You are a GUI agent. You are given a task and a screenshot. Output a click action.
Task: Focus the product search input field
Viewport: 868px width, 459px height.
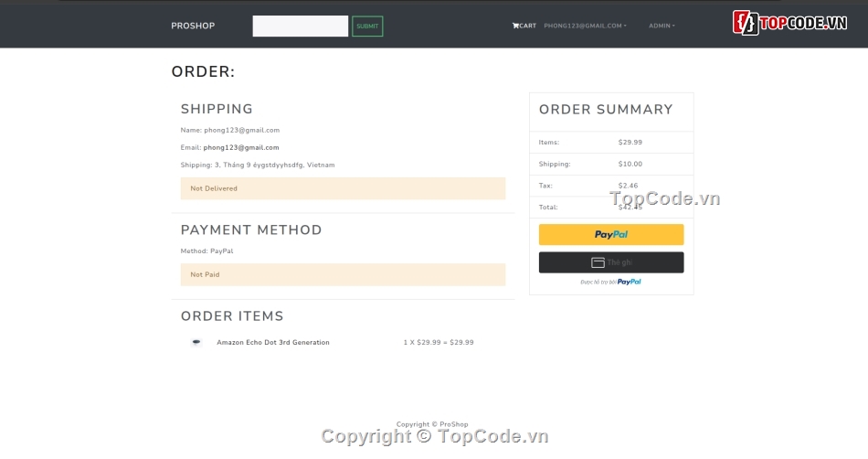[300, 26]
